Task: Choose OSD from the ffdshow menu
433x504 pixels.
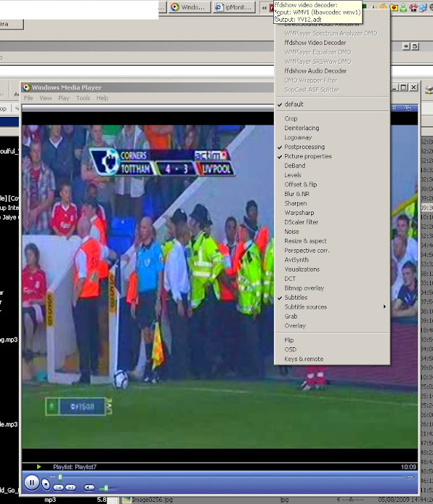Action: pos(332,349)
